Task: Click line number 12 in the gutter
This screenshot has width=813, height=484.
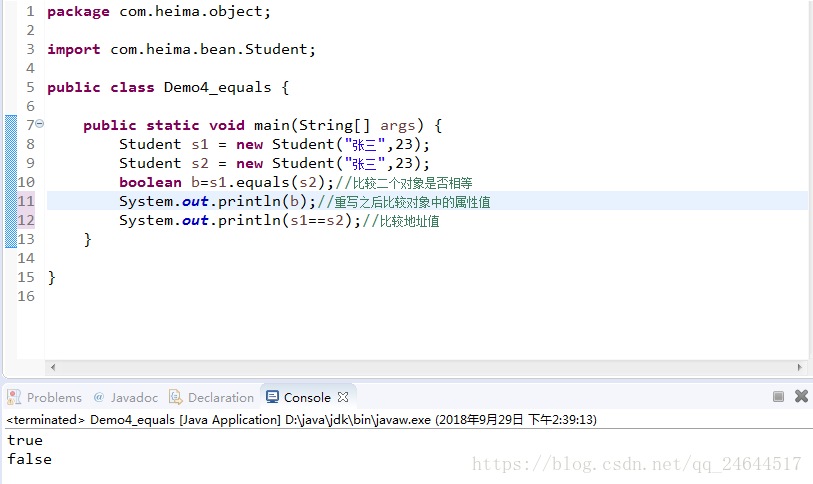Action: point(26,220)
